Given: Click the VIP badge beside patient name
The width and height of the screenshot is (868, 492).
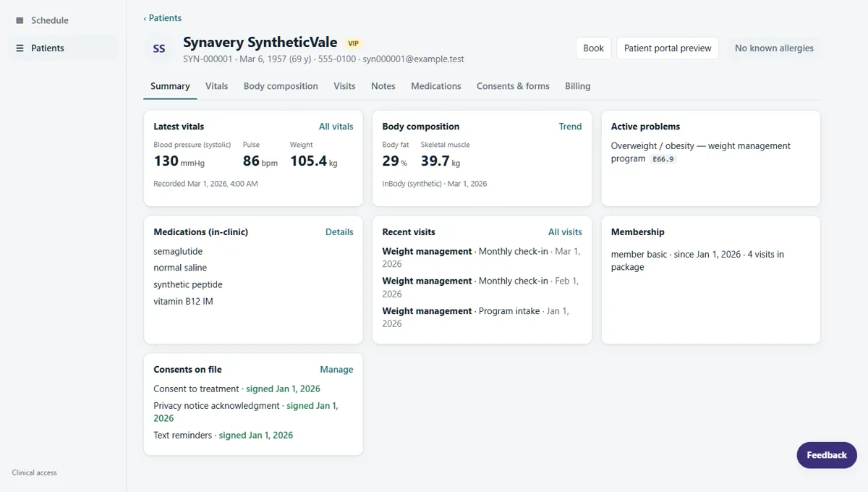Looking at the screenshot, I should coord(353,43).
